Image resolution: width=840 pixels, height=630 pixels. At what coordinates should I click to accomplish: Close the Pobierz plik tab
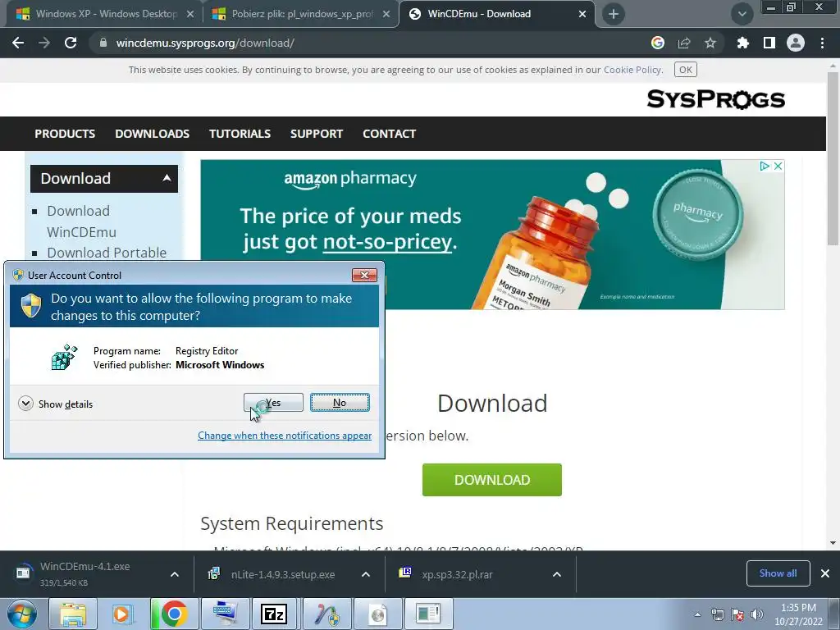386,14
